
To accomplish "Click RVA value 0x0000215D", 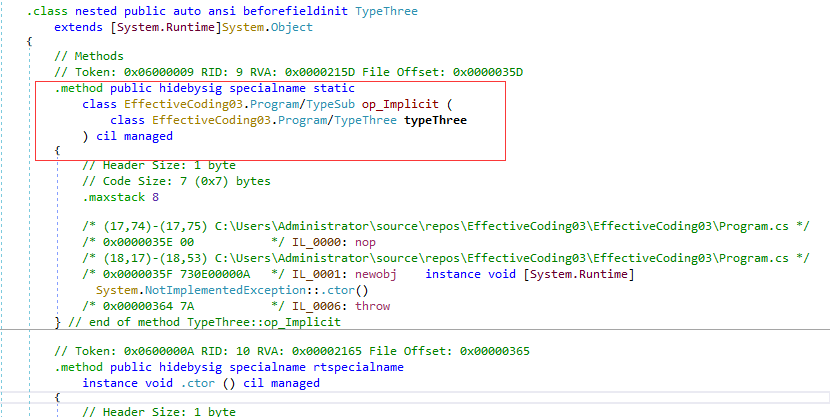I will (x=320, y=72).
